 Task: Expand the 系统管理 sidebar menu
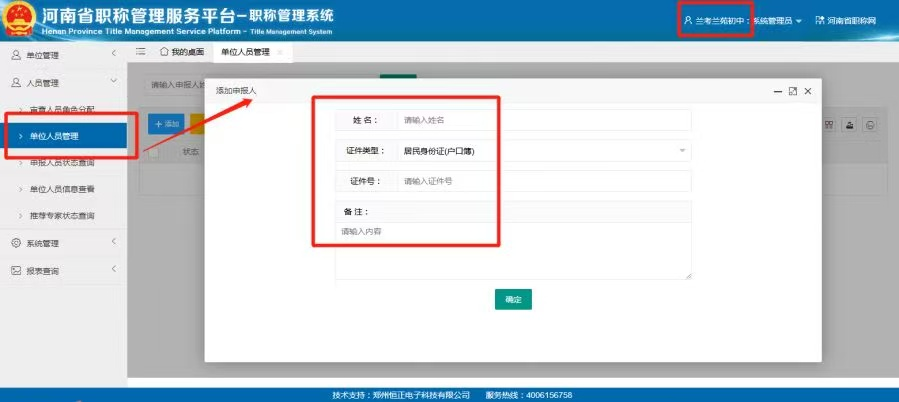coord(114,241)
